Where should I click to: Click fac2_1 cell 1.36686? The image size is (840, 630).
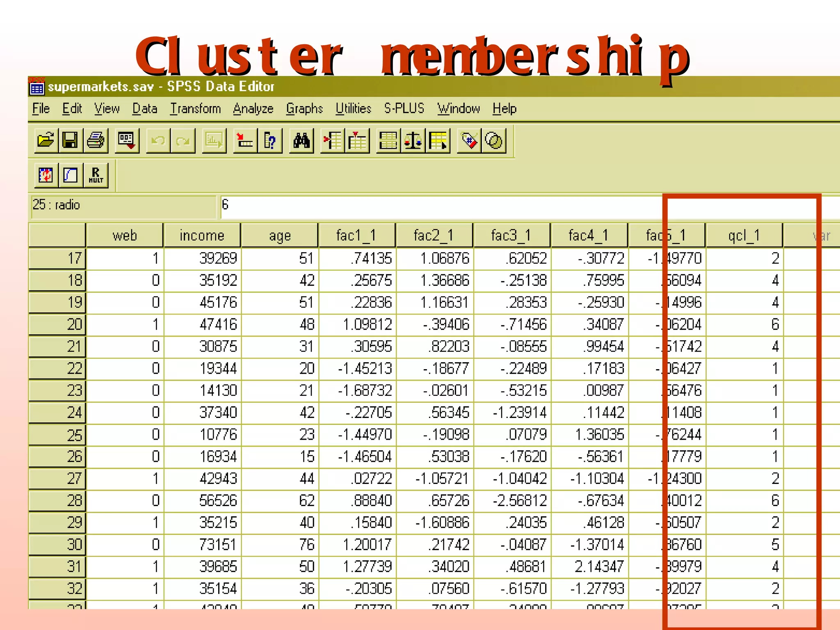click(x=434, y=281)
